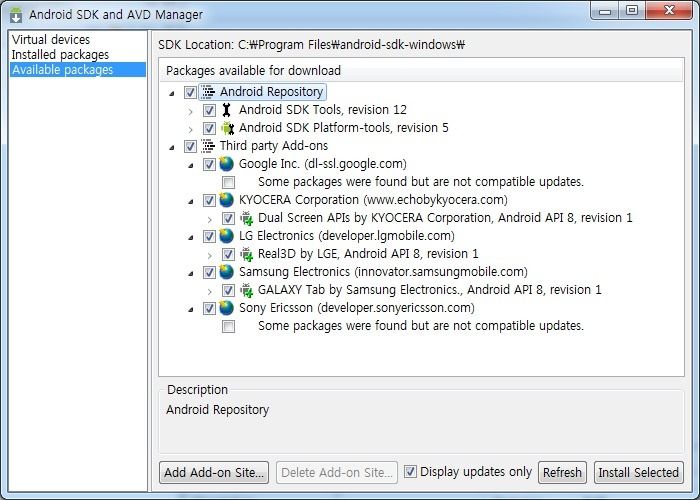This screenshot has width=700, height=500.
Task: Click the globe icon beside Sony Ericsson
Action: pos(226,308)
